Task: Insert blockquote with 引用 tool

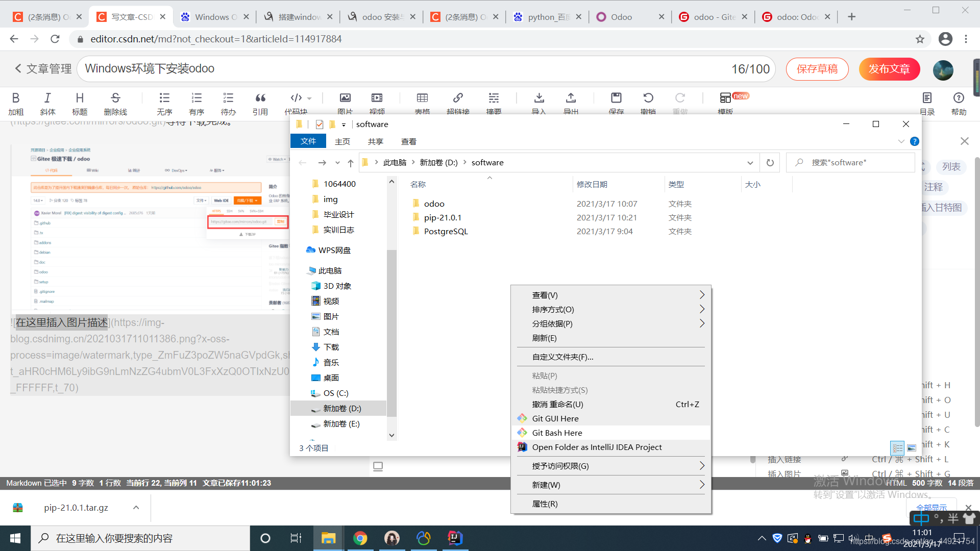Action: (260, 104)
